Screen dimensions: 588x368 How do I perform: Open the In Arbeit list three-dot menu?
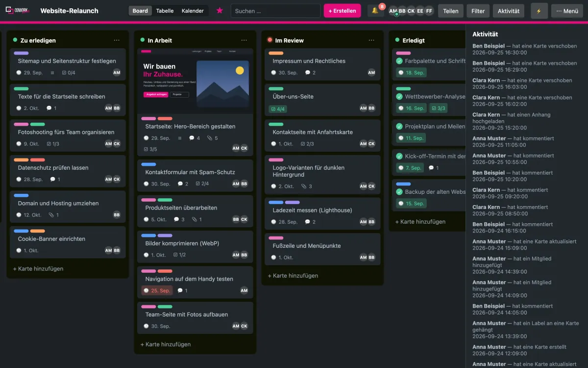(x=244, y=40)
